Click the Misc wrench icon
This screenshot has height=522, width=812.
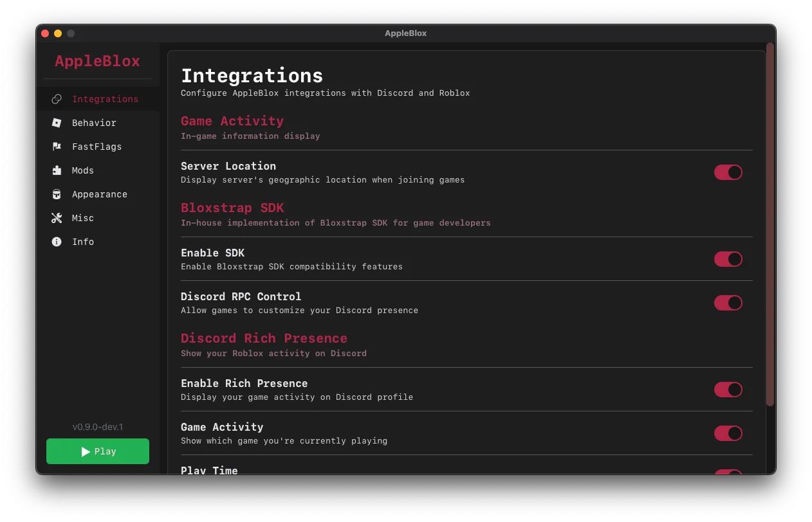coord(58,218)
